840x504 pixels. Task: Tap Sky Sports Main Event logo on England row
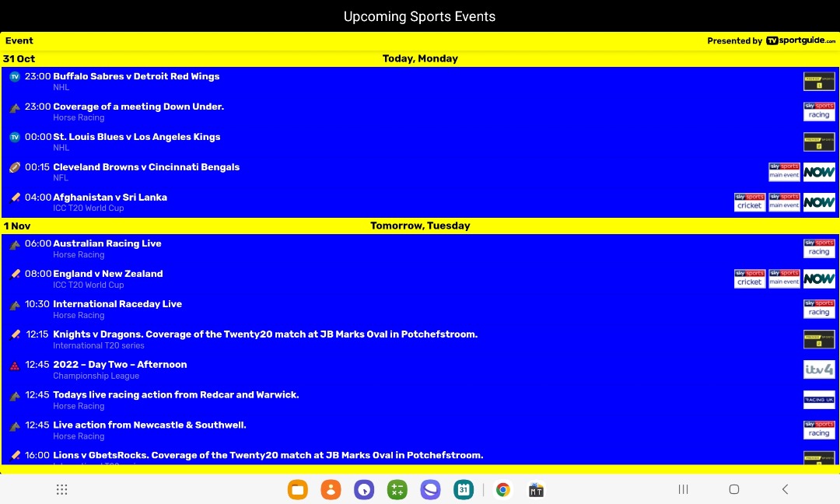tap(784, 278)
